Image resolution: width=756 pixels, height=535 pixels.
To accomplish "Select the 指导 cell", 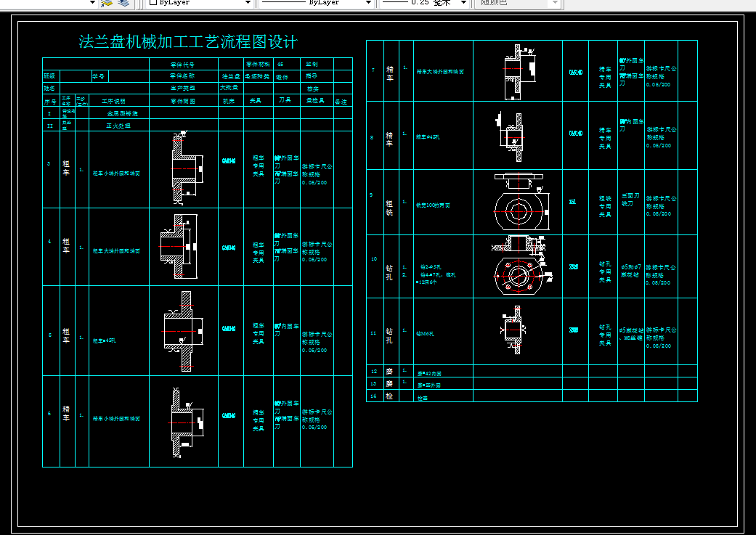I will point(312,76).
